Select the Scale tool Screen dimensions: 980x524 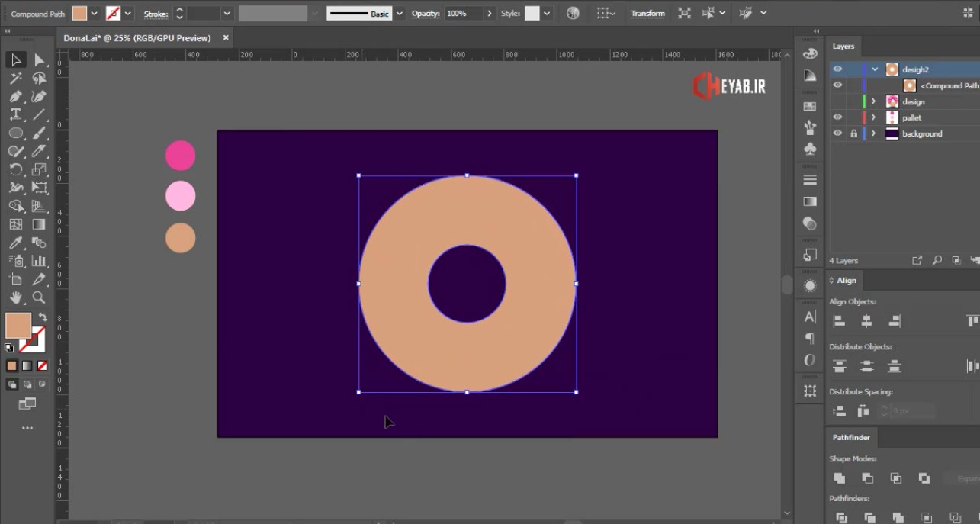(x=39, y=169)
